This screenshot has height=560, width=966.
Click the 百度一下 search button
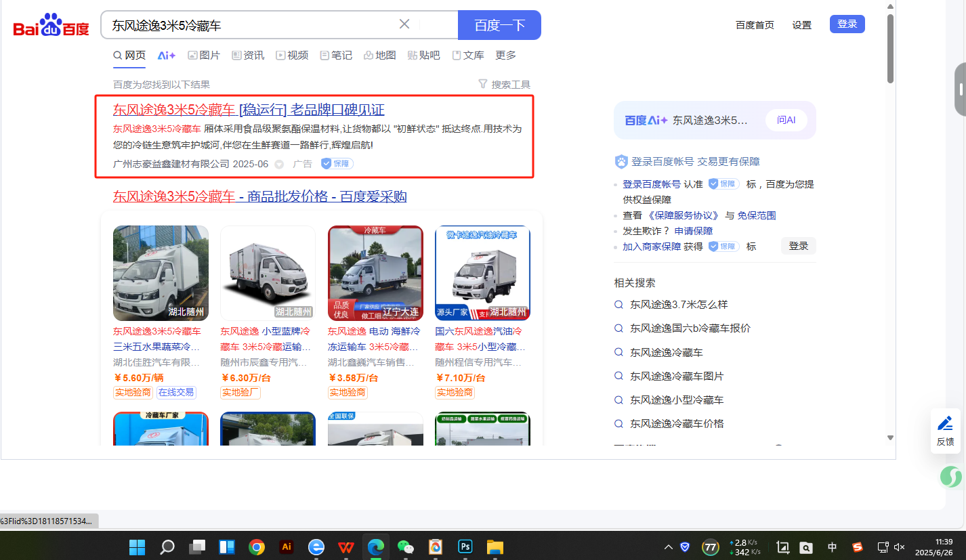tap(499, 25)
